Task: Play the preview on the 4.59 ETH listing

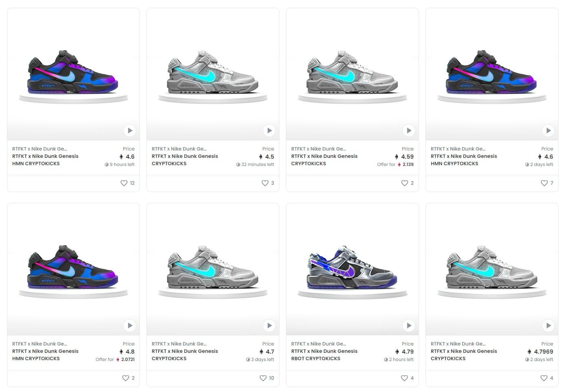Action: point(409,131)
